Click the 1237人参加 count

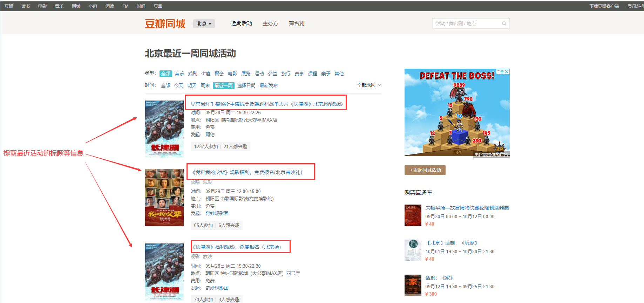[206, 146]
